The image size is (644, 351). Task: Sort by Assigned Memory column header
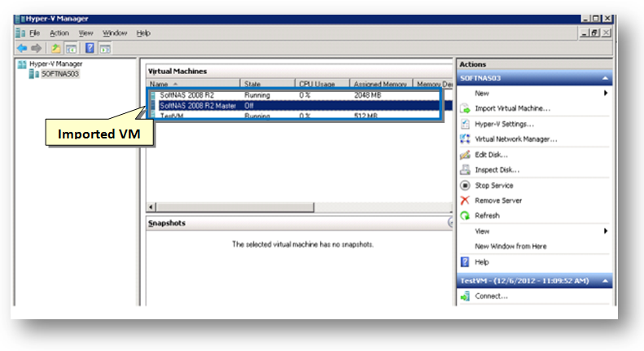tap(381, 84)
